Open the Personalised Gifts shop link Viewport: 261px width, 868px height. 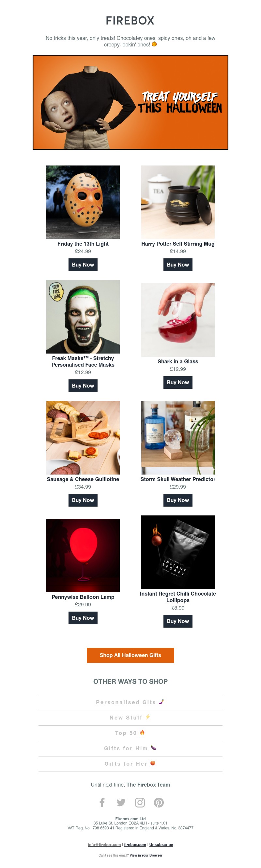pyautogui.click(x=130, y=702)
